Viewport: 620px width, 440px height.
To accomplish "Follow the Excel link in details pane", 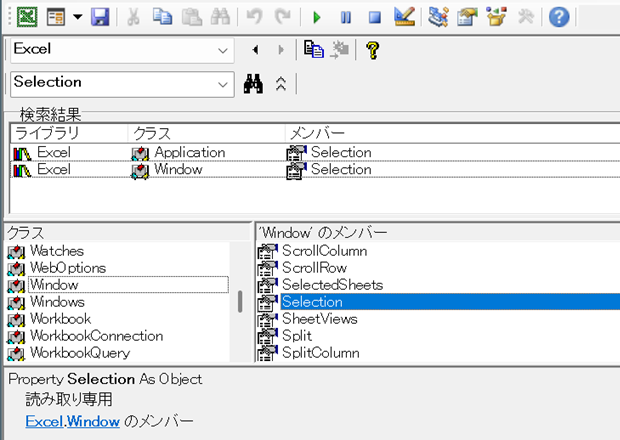I will point(44,421).
